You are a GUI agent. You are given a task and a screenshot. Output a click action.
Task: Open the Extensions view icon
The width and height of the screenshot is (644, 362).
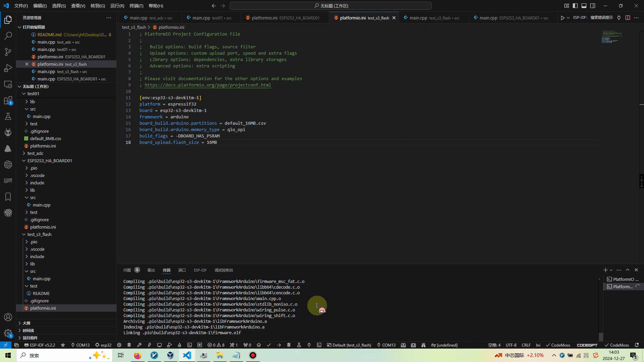click(x=8, y=101)
